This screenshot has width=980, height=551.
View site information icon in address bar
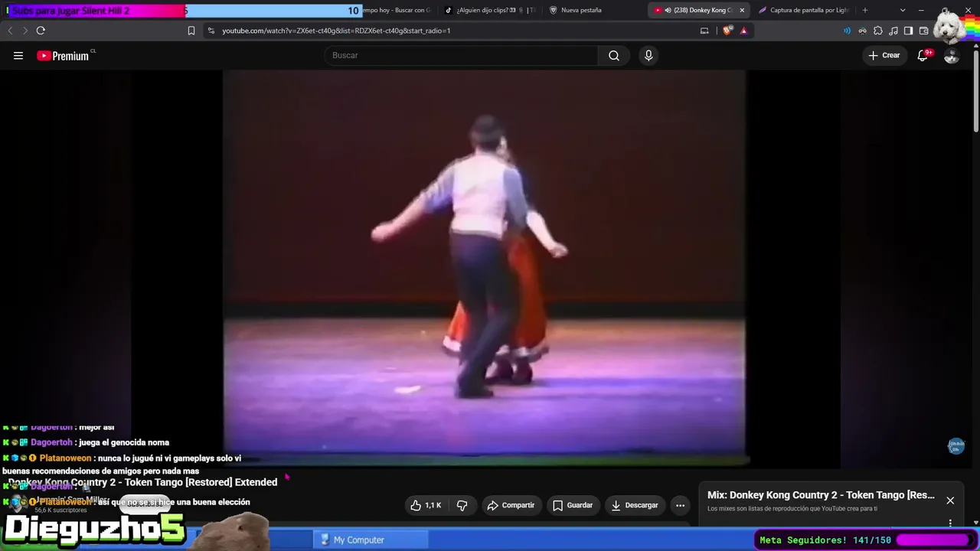[211, 31]
